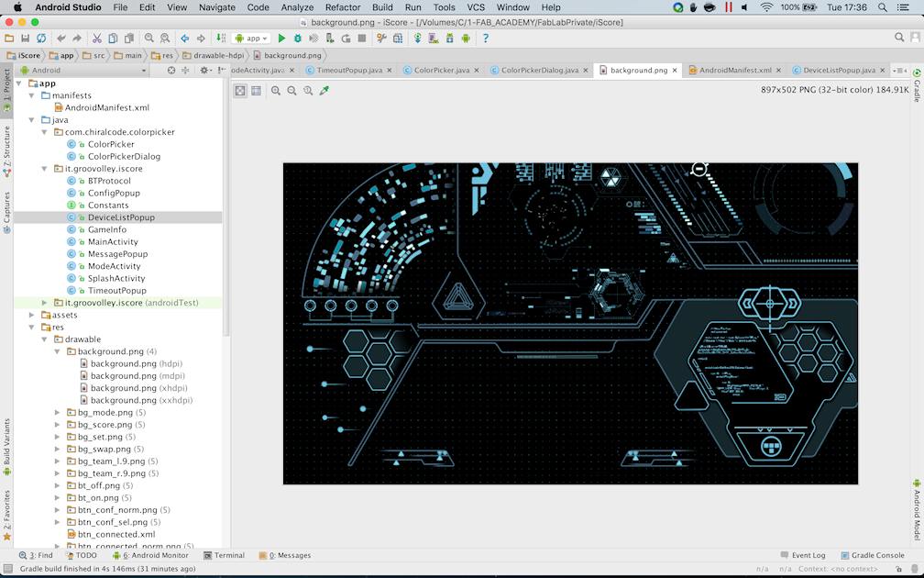Open Android Device Monitor icon

466,39
